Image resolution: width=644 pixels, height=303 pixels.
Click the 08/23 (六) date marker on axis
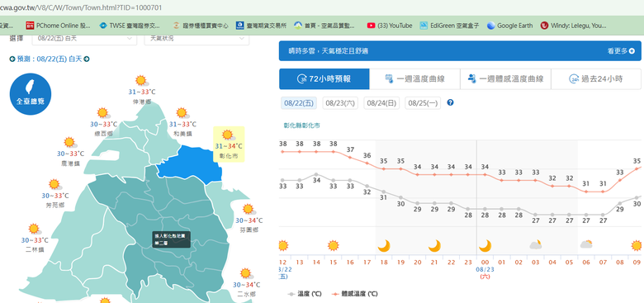[485, 272]
